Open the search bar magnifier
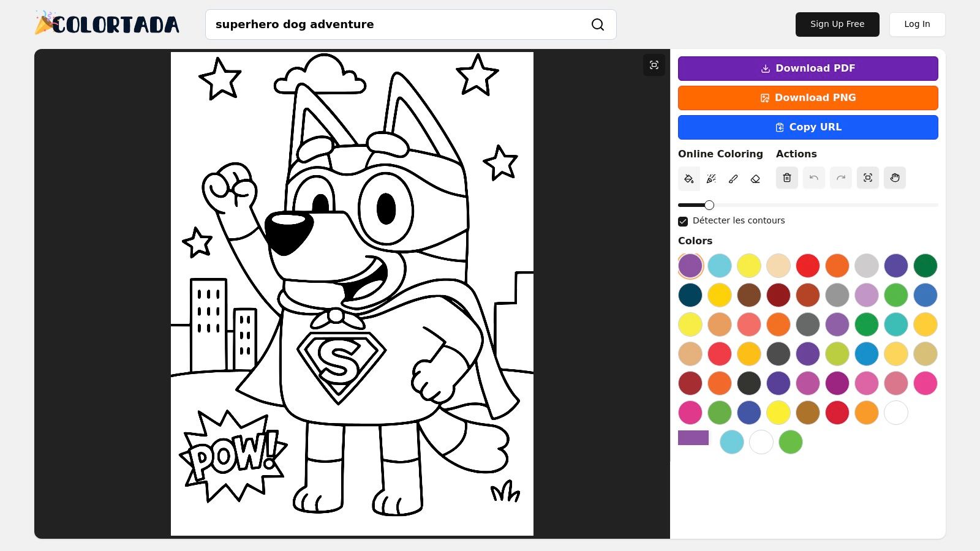 (597, 24)
